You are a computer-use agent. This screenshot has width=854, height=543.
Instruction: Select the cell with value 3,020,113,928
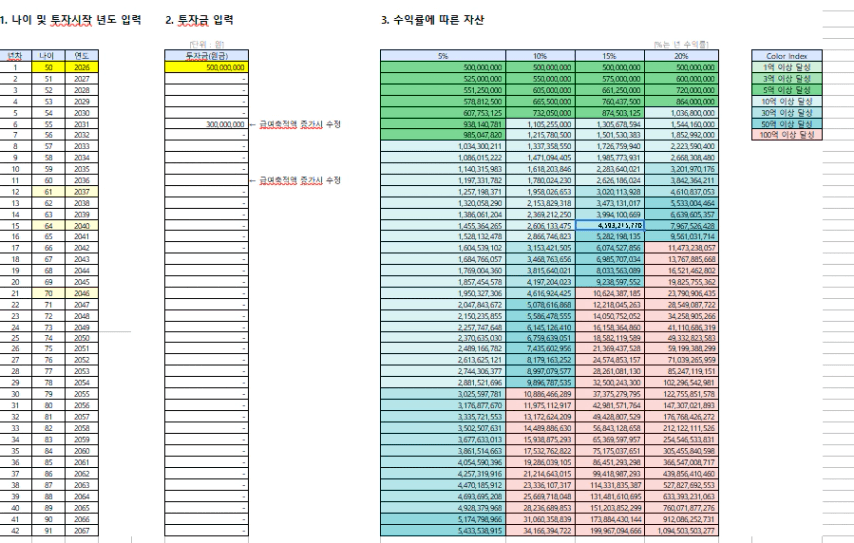coord(610,192)
